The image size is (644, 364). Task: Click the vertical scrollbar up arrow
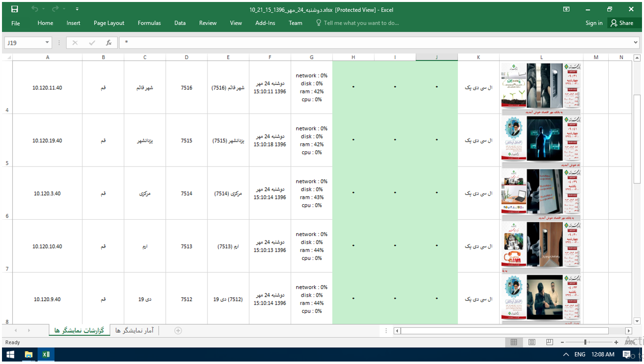pyautogui.click(x=637, y=58)
